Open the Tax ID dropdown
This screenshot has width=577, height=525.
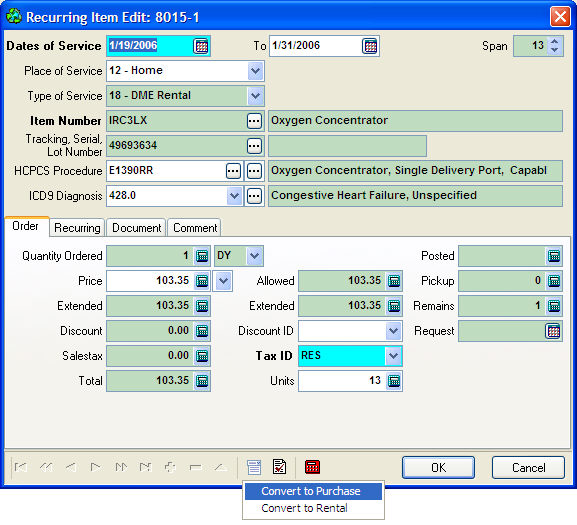click(393, 356)
